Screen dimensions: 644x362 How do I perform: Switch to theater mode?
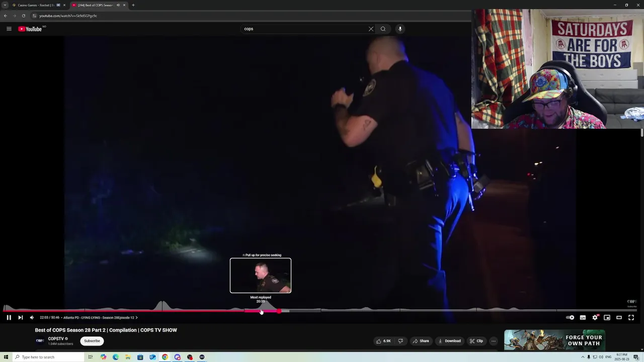coord(619,317)
